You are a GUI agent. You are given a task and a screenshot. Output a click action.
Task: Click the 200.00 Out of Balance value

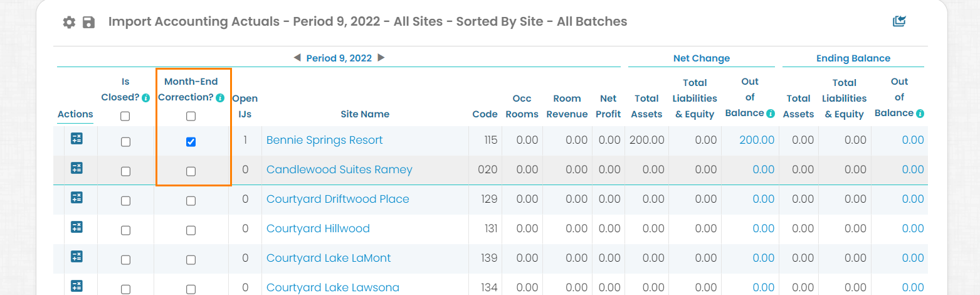click(757, 140)
